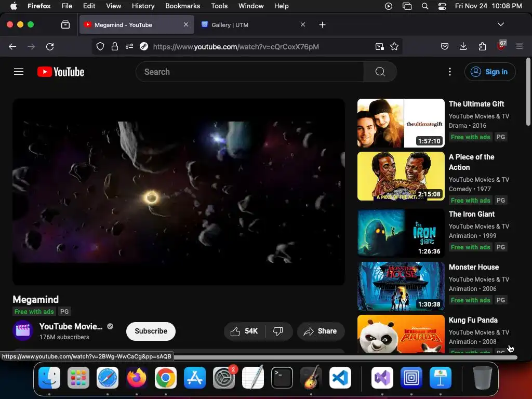Click the page vertical scrollbar

click(x=528, y=91)
